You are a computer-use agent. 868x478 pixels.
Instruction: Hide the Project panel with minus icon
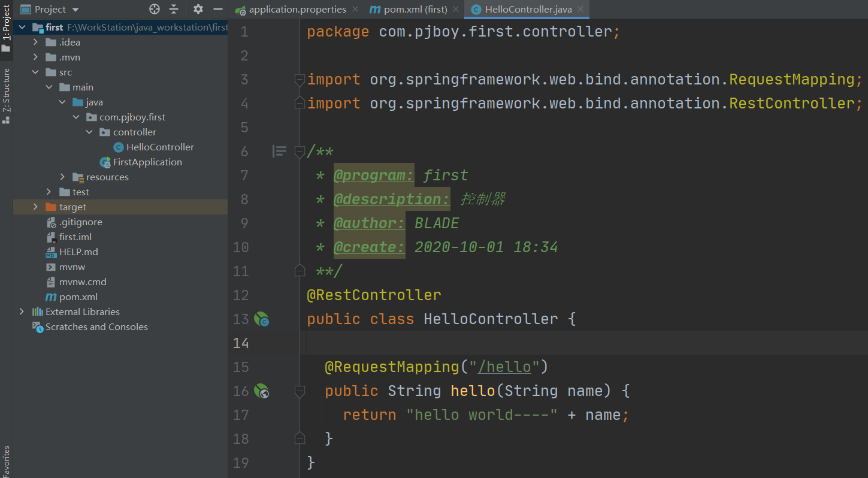(x=218, y=9)
